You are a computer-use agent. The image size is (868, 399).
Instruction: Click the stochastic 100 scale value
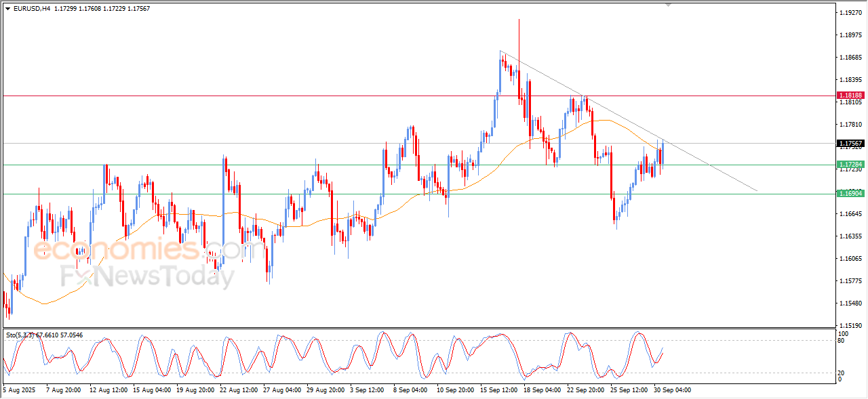pos(845,334)
